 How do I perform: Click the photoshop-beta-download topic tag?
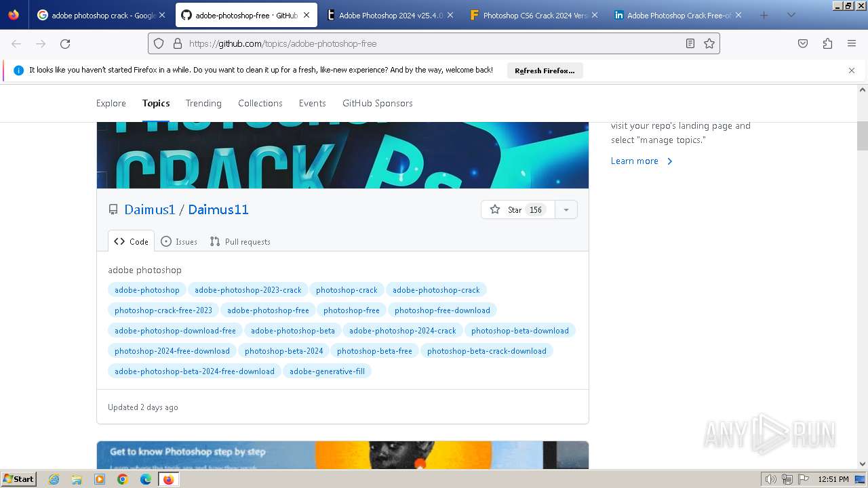[520, 331]
